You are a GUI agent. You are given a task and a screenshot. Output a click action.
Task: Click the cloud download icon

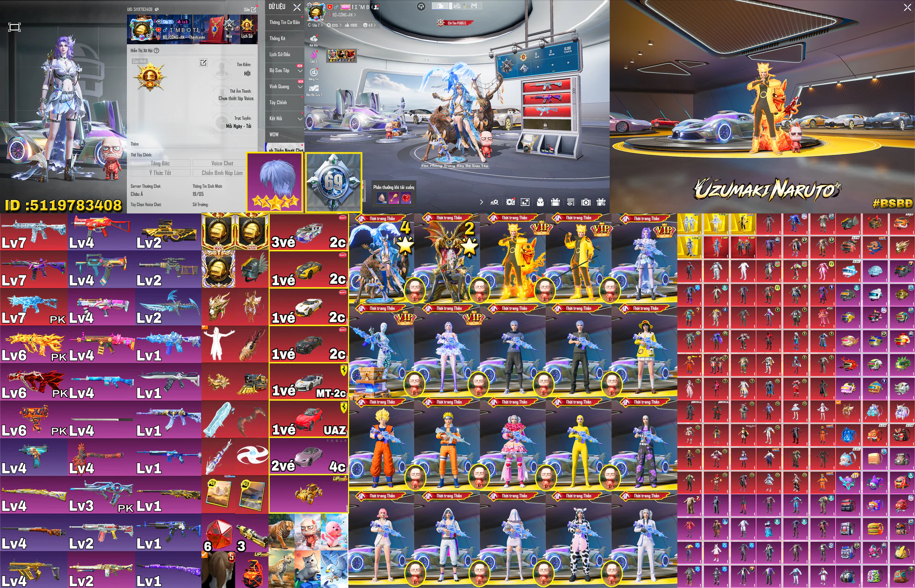tap(421, 6)
